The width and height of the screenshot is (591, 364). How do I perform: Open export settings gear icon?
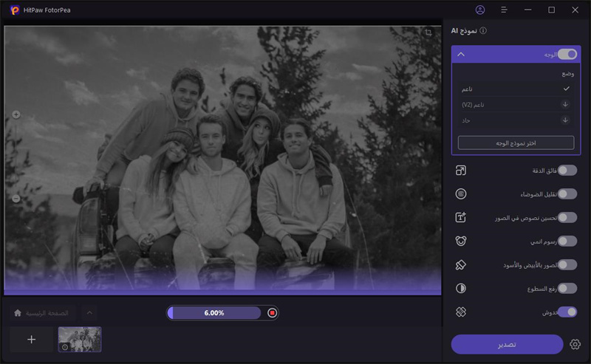coord(575,344)
